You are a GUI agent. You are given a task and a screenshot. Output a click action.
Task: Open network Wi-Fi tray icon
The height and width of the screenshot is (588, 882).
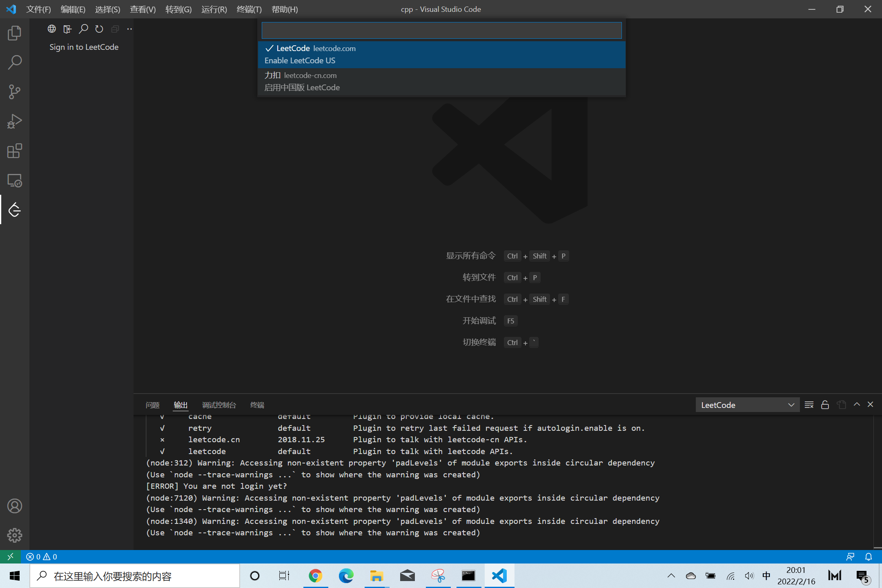click(731, 576)
